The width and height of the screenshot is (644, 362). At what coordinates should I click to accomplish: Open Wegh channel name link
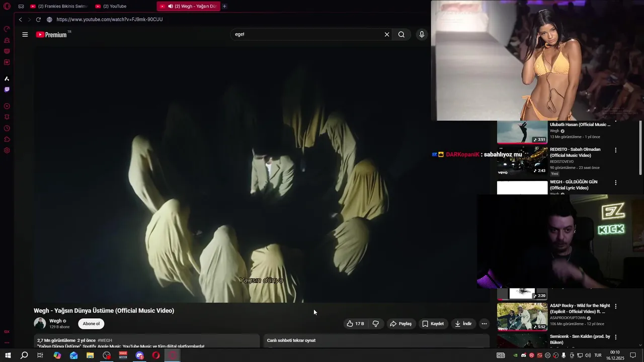55,321
